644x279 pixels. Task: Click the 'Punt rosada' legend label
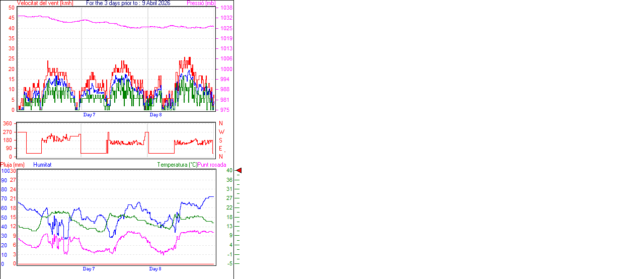212,165
